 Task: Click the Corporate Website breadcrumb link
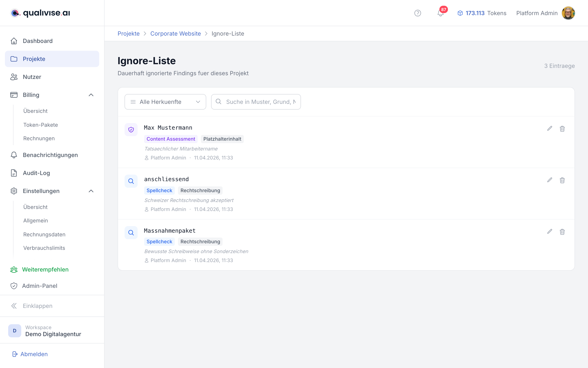point(175,34)
